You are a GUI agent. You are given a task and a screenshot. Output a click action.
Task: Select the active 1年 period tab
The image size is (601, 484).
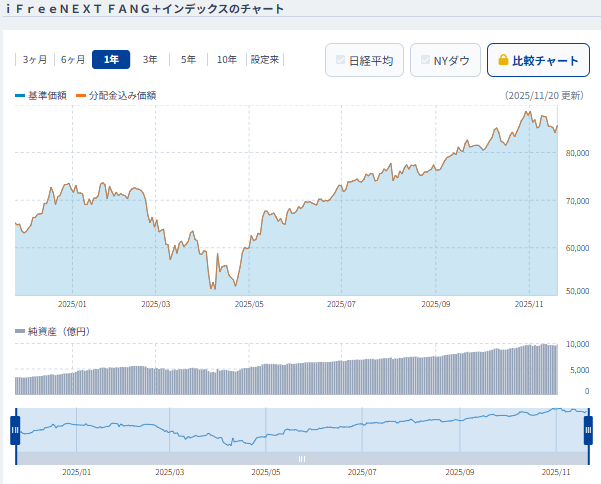tap(111, 60)
